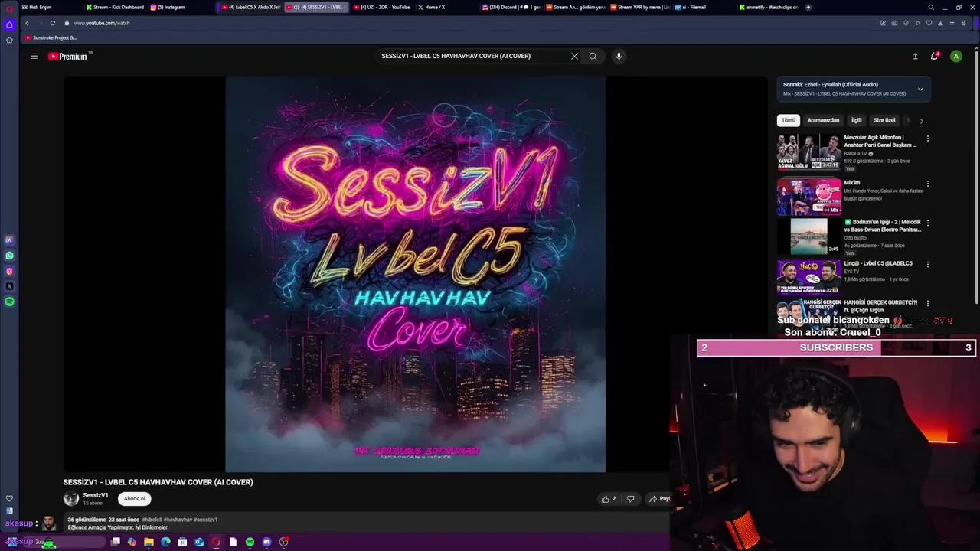This screenshot has width=980, height=551.
Task: Open Opera sidebar WhatsApp icon
Action: point(9,256)
